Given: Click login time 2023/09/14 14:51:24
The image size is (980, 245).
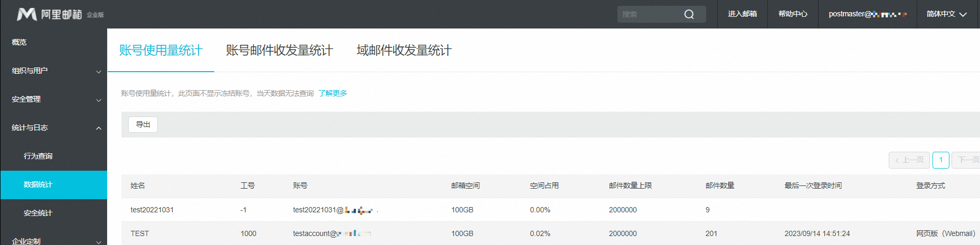Looking at the screenshot, I should (x=817, y=233).
